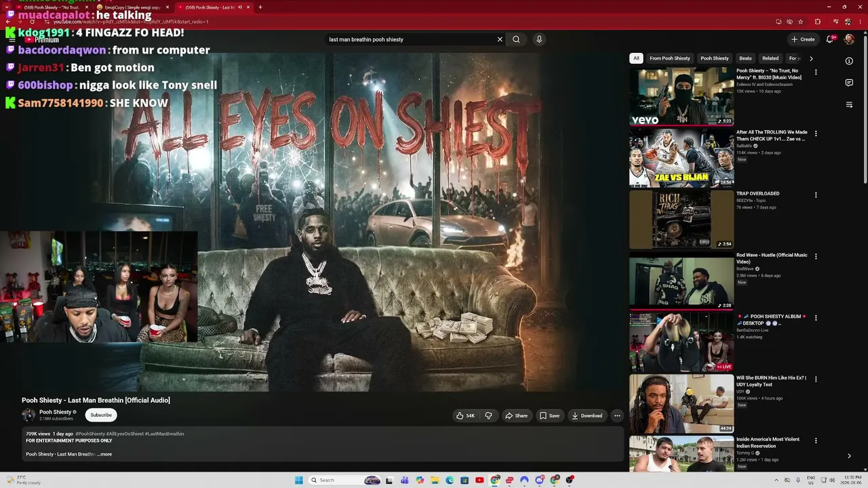Click the Create button

(803, 39)
